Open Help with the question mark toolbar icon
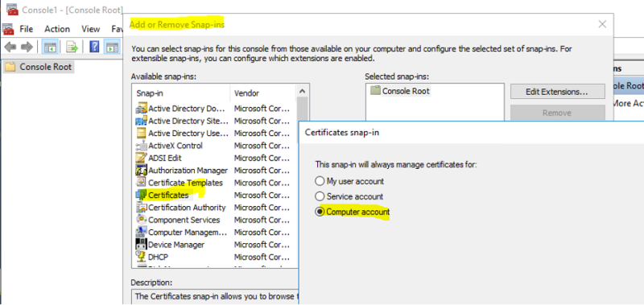644x305 pixels. tap(94, 47)
